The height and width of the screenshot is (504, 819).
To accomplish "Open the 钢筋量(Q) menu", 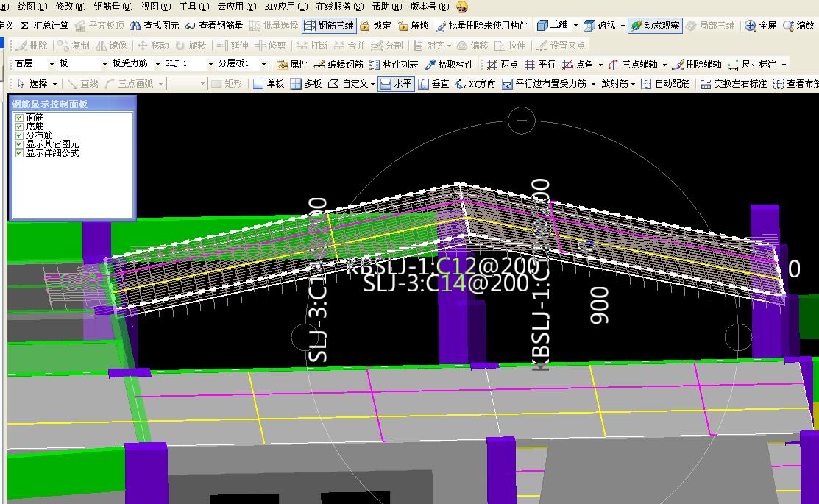I will click(x=113, y=7).
